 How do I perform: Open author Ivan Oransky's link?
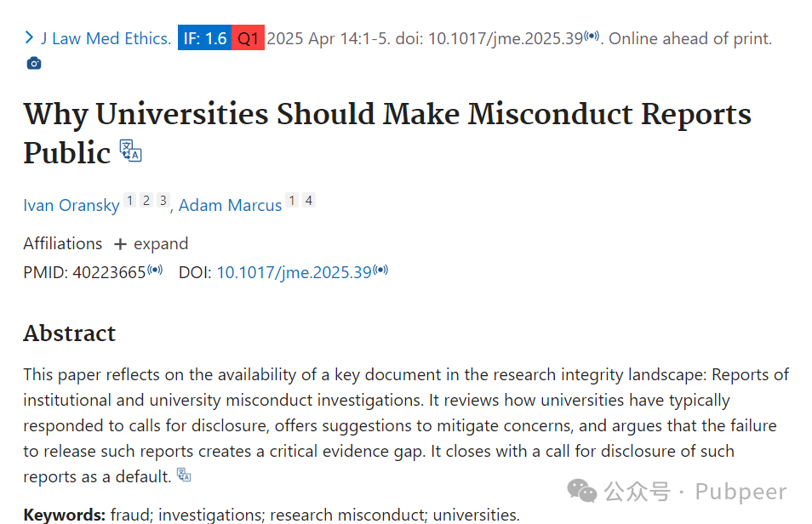coord(71,205)
